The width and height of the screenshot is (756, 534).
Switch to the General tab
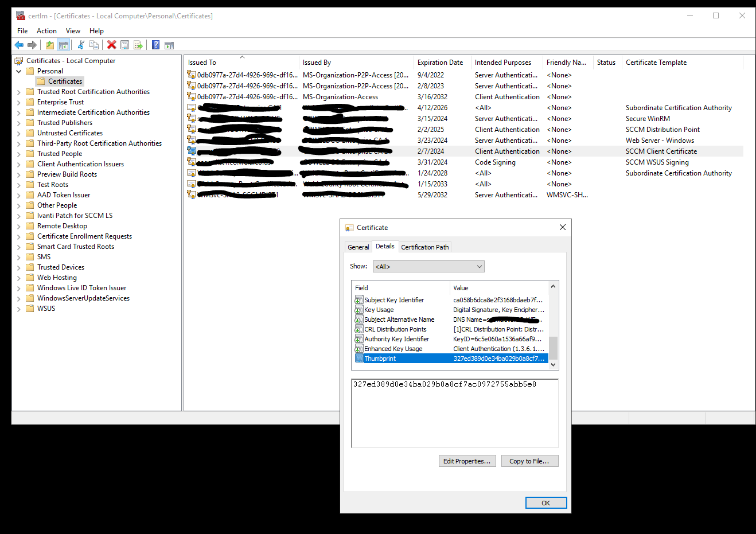[358, 247]
